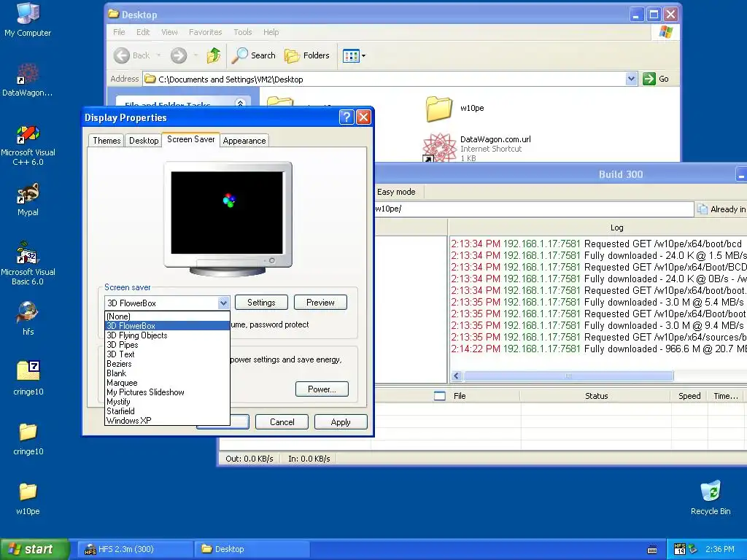Open Favorites menu

click(205, 32)
